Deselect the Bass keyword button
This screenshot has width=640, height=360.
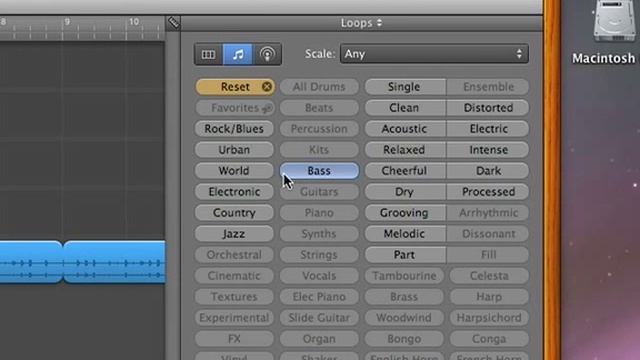click(x=319, y=171)
